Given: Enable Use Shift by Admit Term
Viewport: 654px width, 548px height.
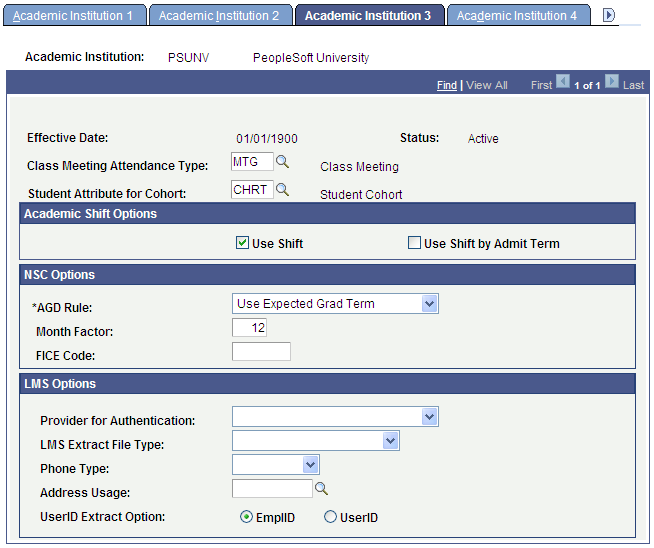Looking at the screenshot, I should [x=414, y=243].
